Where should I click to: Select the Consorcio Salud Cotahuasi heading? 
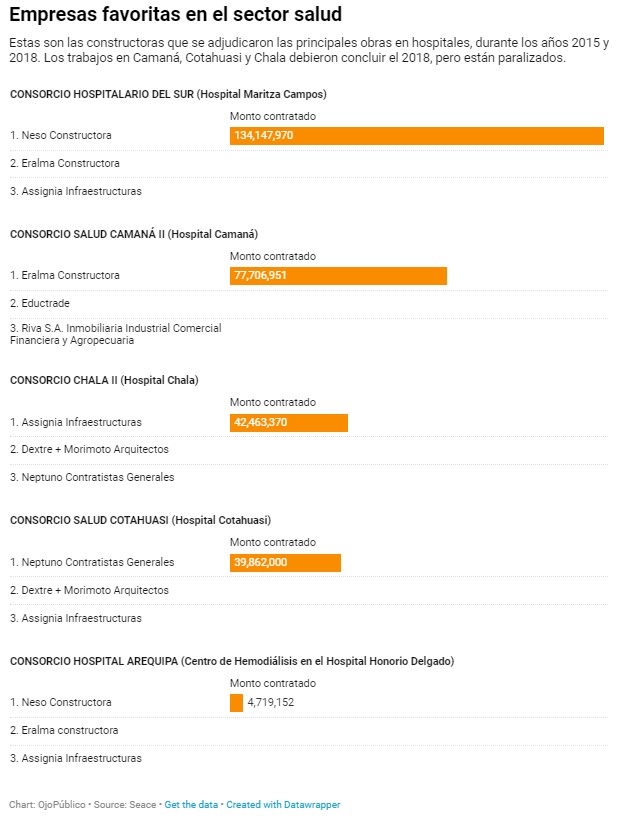click(x=140, y=520)
